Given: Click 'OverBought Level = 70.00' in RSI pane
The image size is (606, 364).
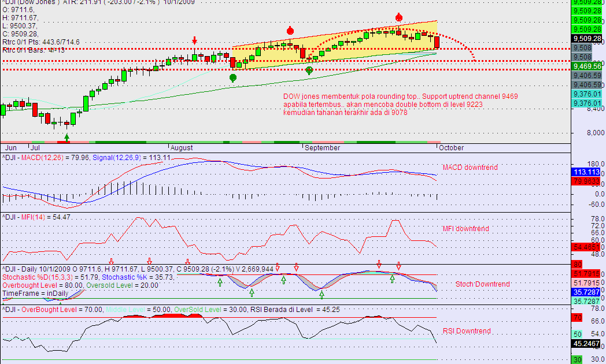Looking at the screenshot, I should coord(62,310).
